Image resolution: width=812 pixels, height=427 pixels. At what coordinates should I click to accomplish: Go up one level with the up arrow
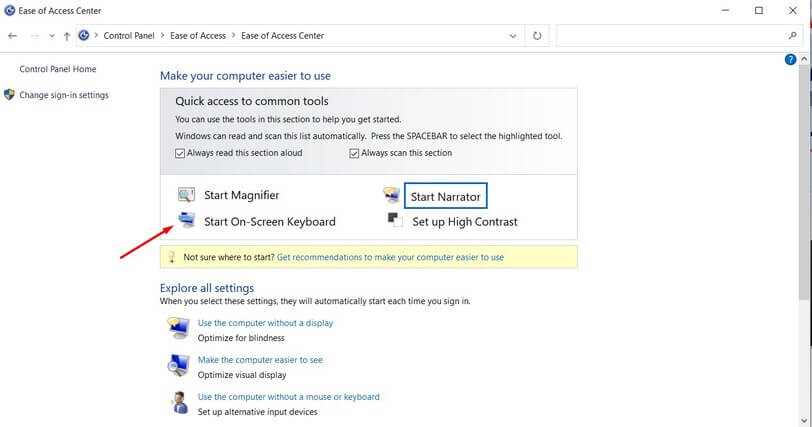click(67, 36)
